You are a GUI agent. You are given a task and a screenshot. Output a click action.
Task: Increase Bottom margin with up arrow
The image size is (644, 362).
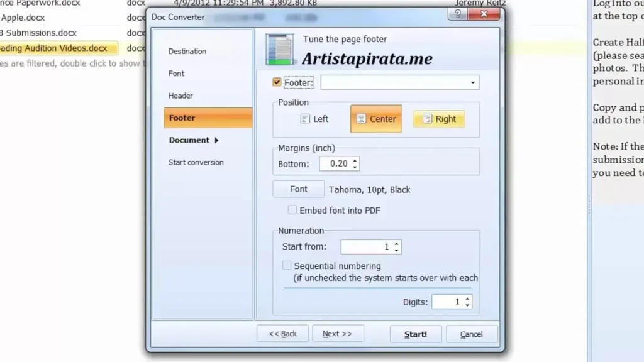[355, 160]
